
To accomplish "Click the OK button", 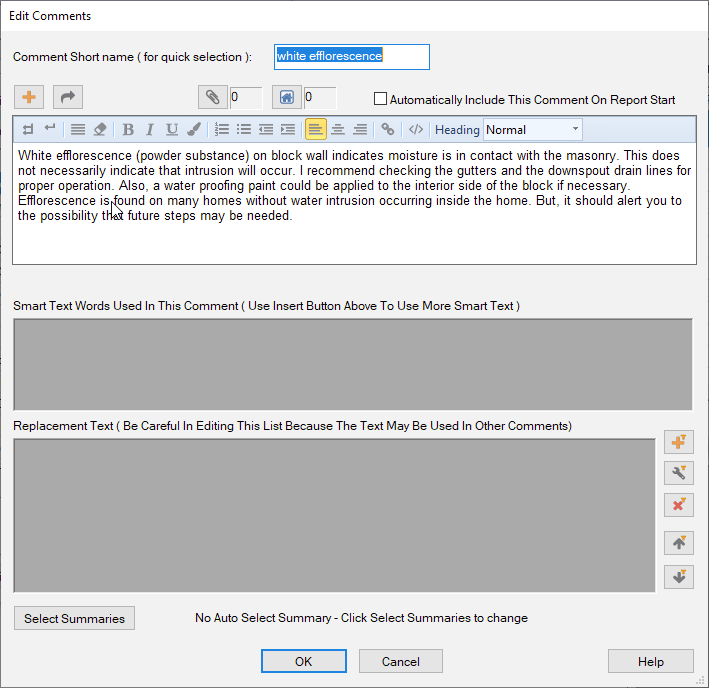I will 303,661.
